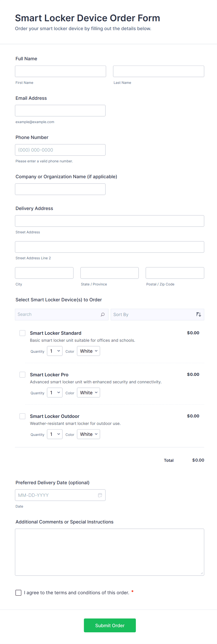Click the Postal / Zip Code field
Screen dimensions: 217x644
(x=175, y=273)
